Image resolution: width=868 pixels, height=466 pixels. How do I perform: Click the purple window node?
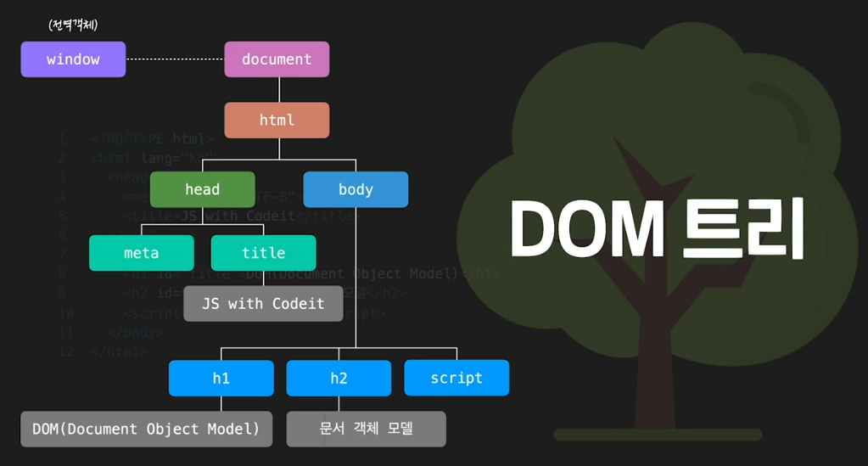[x=73, y=59]
